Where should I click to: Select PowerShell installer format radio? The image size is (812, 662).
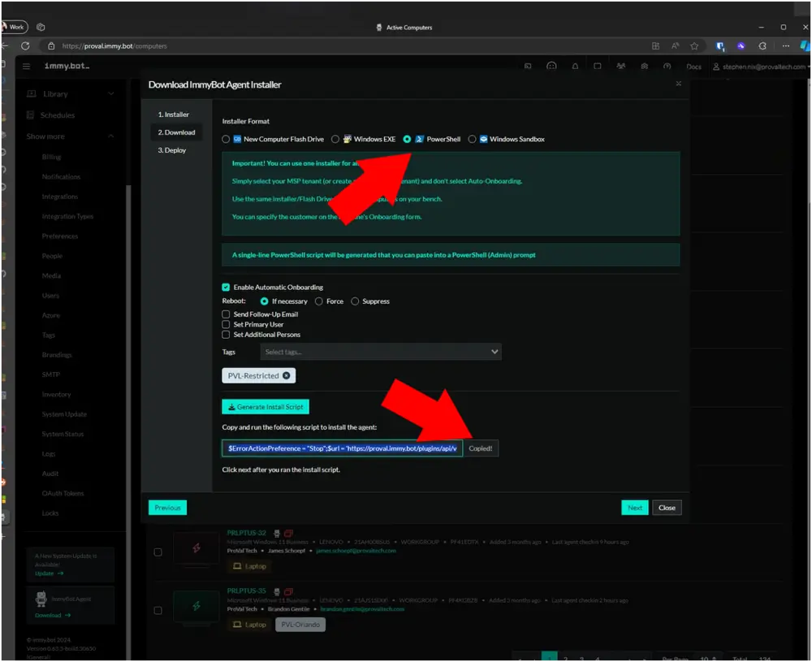pyautogui.click(x=407, y=140)
